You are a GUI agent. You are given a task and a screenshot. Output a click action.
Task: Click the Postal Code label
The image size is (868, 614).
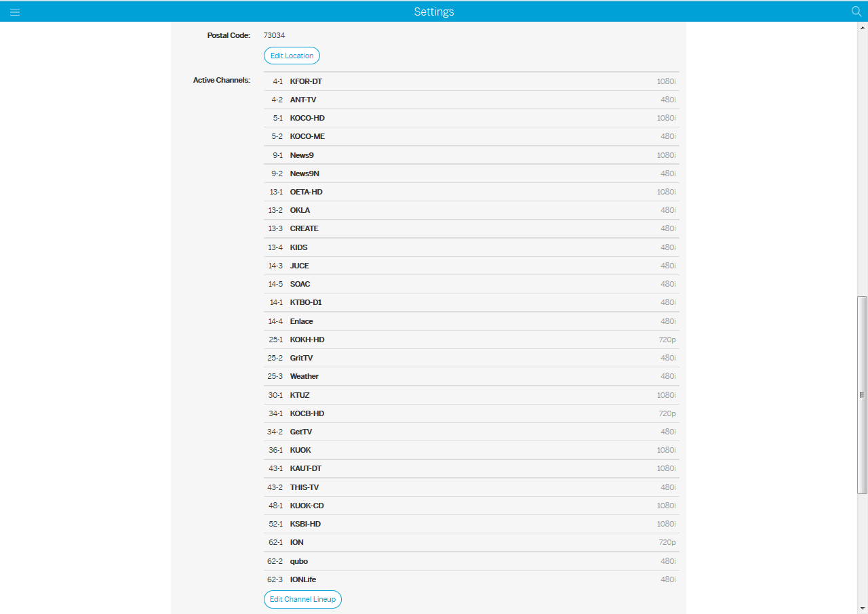tap(229, 35)
